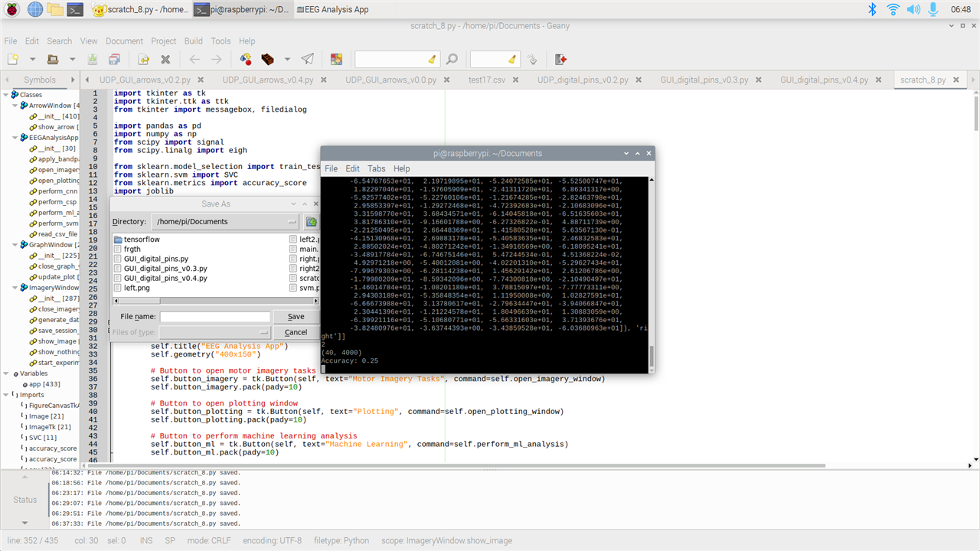Collapse the Variables tree node

pos(5,373)
